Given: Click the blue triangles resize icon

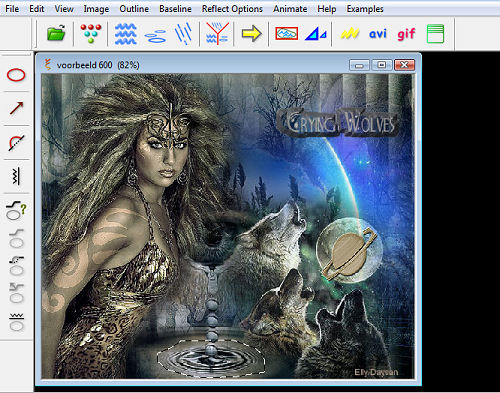Looking at the screenshot, I should pyautogui.click(x=316, y=34).
